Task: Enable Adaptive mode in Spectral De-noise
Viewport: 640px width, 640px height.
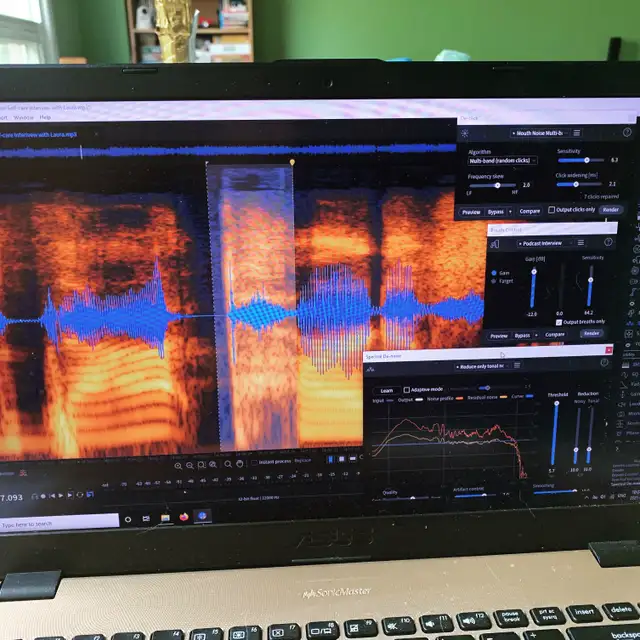Action: [x=407, y=390]
